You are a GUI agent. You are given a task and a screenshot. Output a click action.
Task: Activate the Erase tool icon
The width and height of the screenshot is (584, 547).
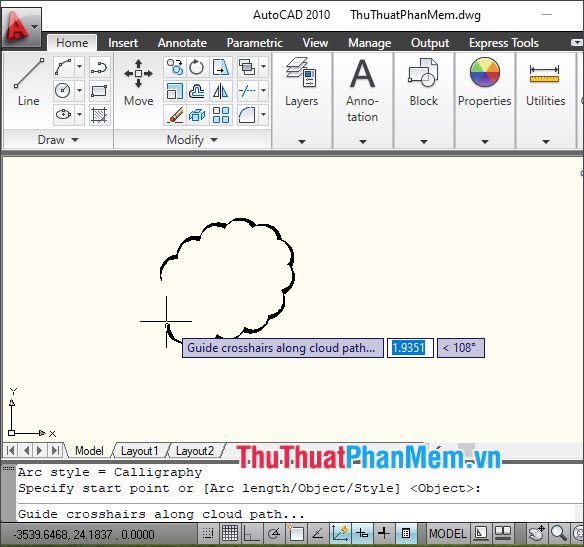[174, 114]
